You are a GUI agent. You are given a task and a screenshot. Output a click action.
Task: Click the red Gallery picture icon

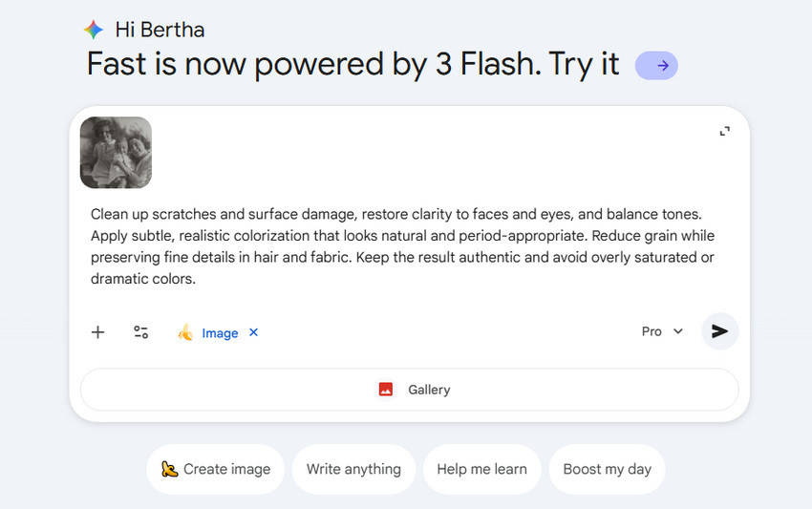[x=386, y=390]
